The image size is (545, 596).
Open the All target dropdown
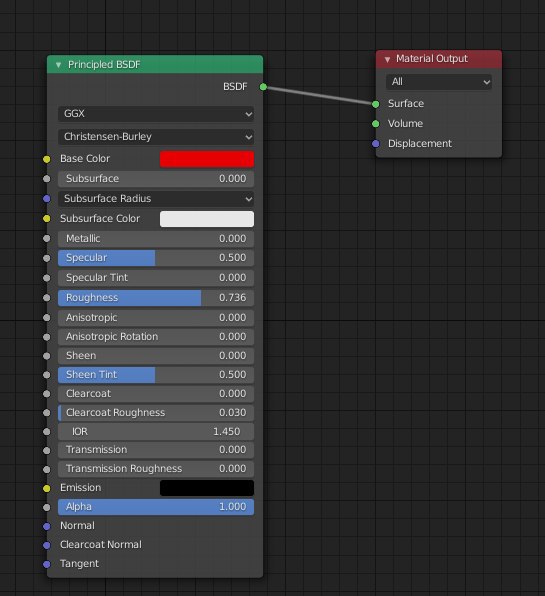pos(439,82)
